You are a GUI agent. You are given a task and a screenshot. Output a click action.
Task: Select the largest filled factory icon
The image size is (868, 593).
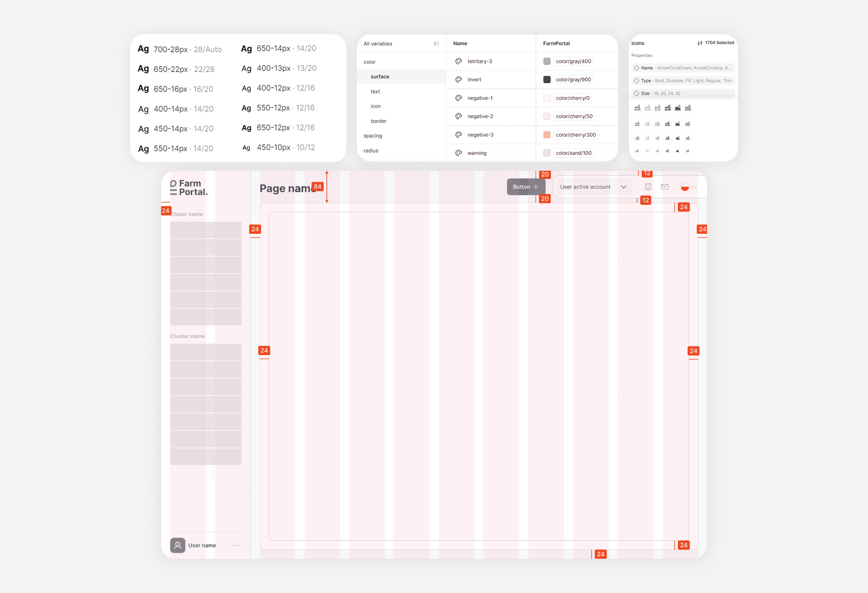677,108
